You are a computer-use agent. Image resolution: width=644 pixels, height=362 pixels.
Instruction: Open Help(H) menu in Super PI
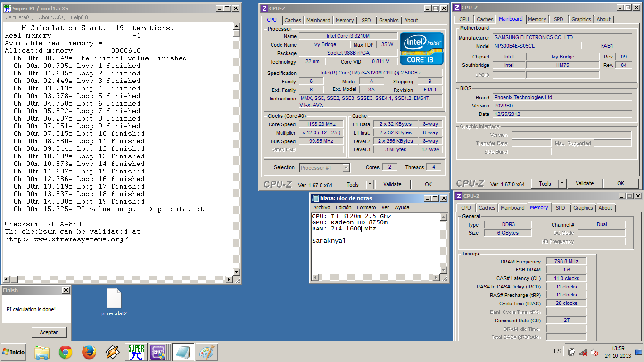point(79,17)
